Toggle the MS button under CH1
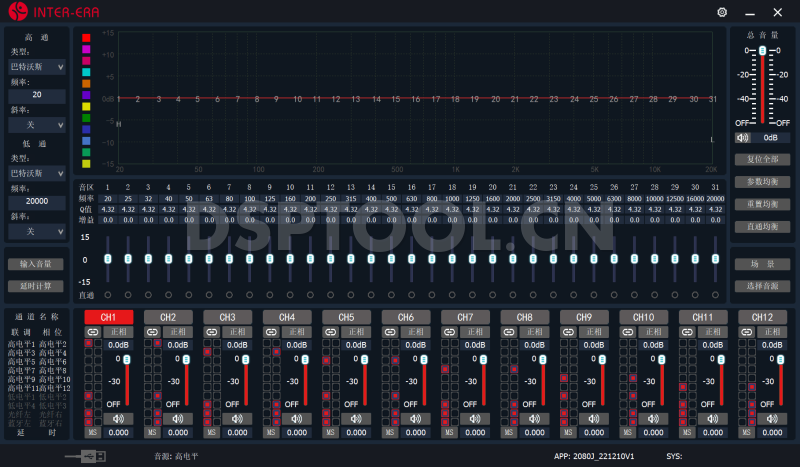800x467 pixels. click(x=92, y=432)
